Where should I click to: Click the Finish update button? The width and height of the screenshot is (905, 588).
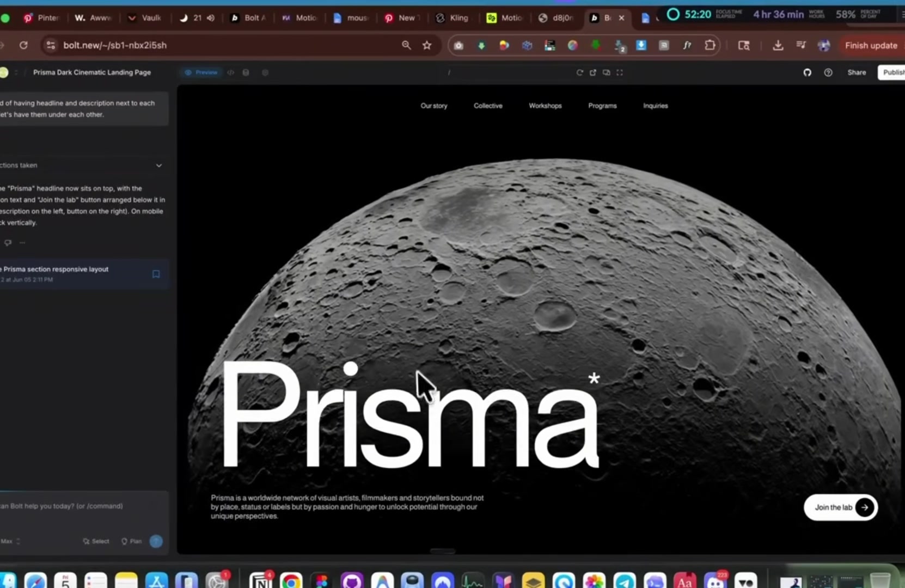point(871,46)
